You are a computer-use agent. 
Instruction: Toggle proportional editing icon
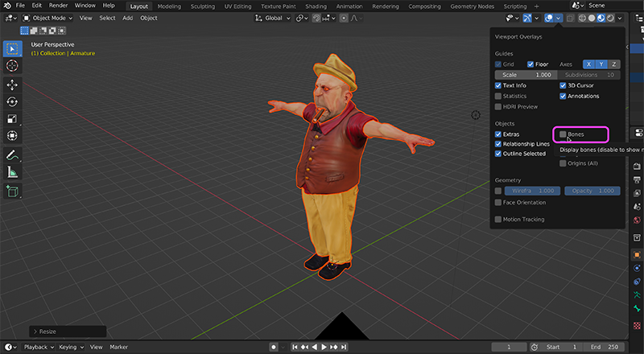(x=345, y=18)
